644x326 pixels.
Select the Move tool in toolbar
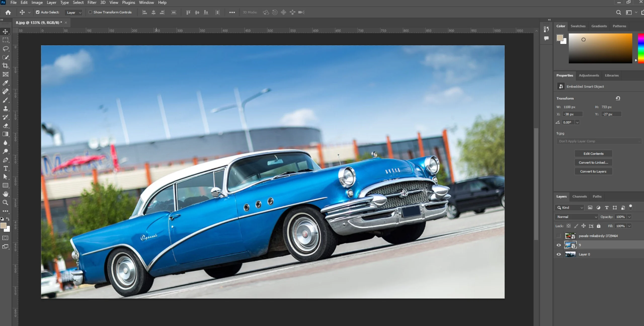5,31
